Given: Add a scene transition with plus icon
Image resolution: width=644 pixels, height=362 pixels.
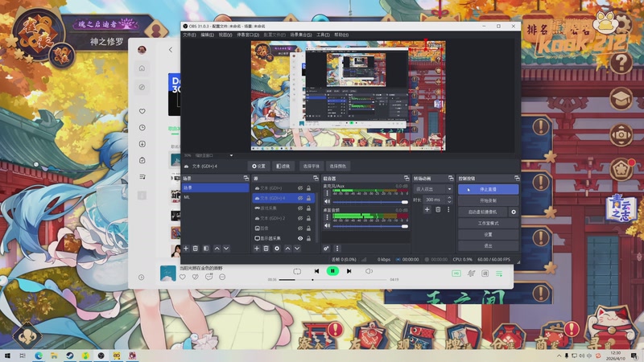Looking at the screenshot, I should pyautogui.click(x=427, y=209).
